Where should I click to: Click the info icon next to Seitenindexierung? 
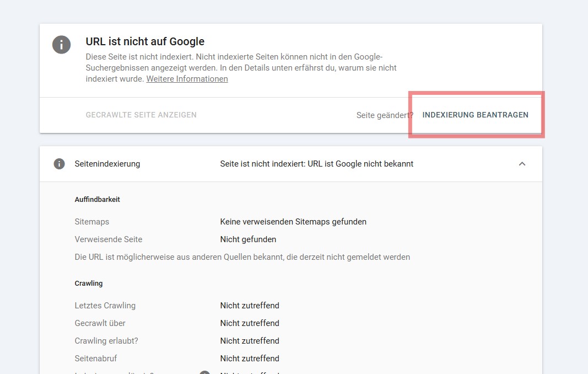(60, 164)
